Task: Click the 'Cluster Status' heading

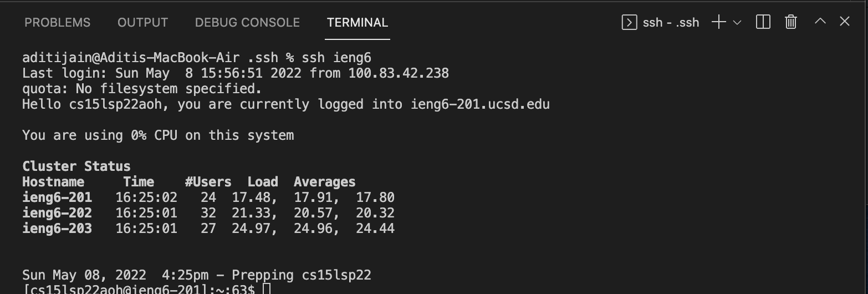Action: click(76, 166)
